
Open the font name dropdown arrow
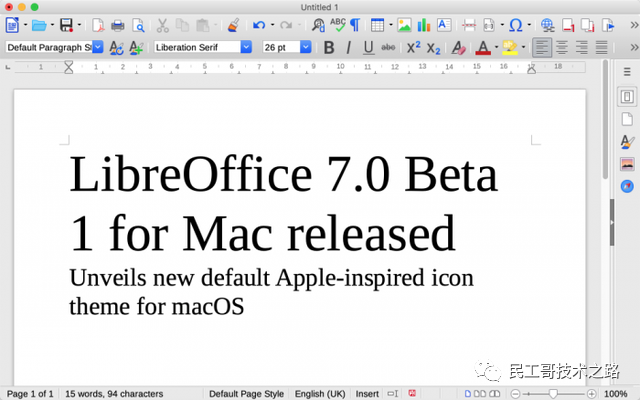[246, 47]
